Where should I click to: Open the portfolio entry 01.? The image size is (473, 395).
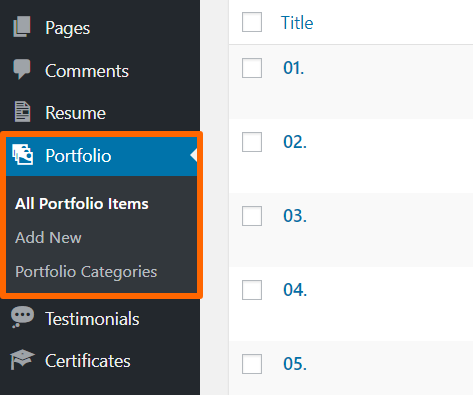pyautogui.click(x=294, y=68)
